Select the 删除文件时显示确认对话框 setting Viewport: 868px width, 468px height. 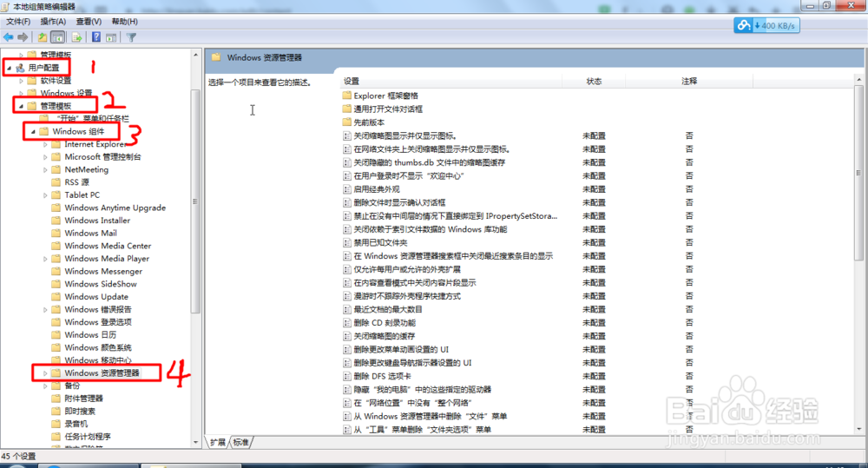pos(399,202)
